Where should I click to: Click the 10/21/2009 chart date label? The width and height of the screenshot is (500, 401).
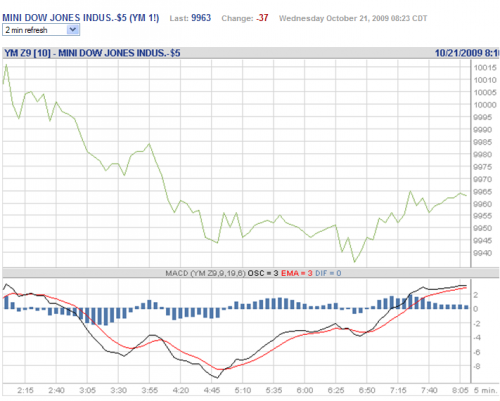(x=467, y=53)
